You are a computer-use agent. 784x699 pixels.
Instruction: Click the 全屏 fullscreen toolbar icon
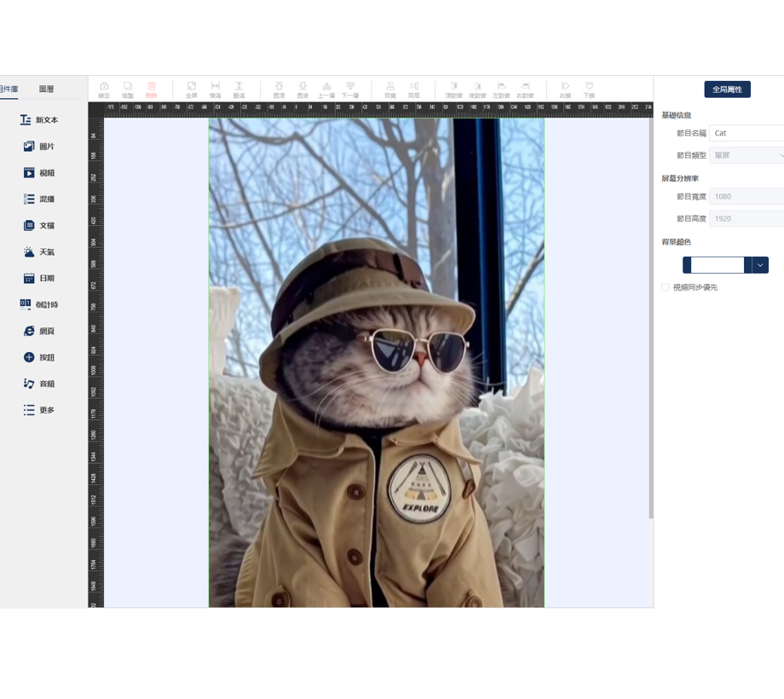click(192, 90)
